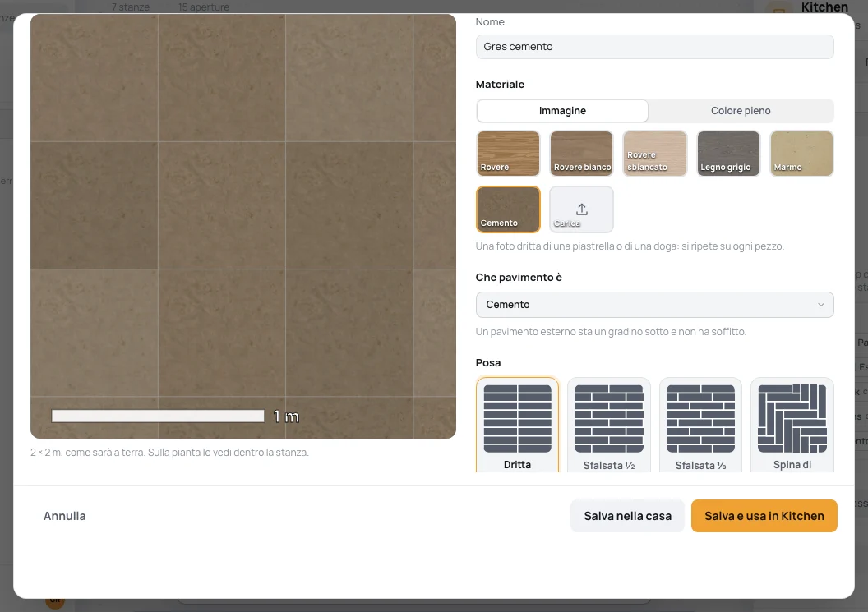
Task: Select the Cemento texture swatch
Action: pos(508,209)
